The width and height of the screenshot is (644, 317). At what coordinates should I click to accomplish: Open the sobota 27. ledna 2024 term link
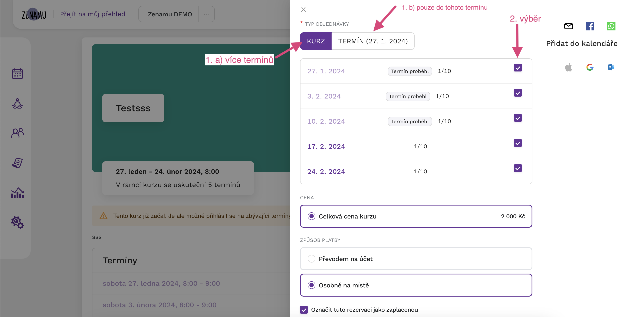(161, 283)
